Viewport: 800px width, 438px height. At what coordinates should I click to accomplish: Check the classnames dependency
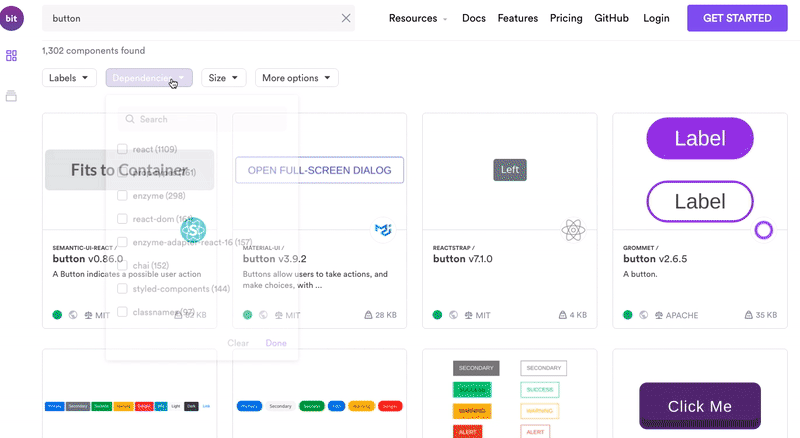tap(122, 312)
